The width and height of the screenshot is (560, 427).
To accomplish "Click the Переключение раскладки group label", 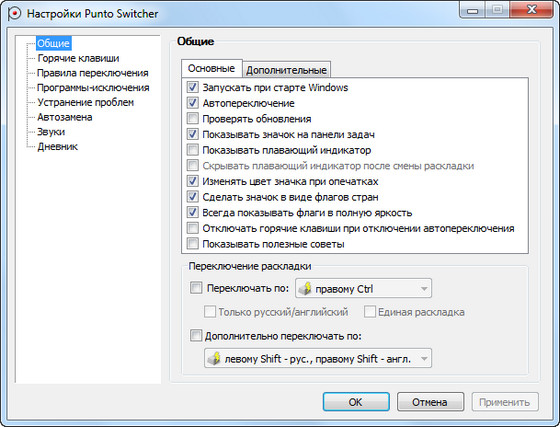I will point(250,266).
